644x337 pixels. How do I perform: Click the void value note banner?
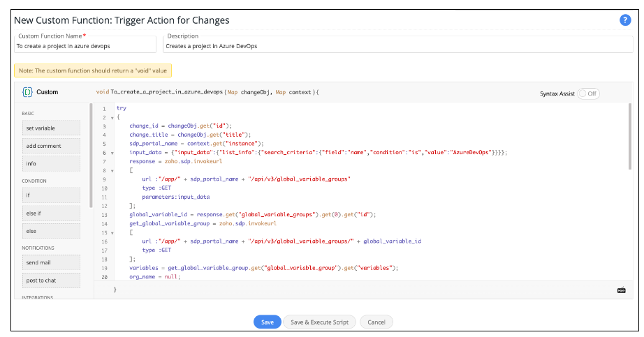(93, 70)
